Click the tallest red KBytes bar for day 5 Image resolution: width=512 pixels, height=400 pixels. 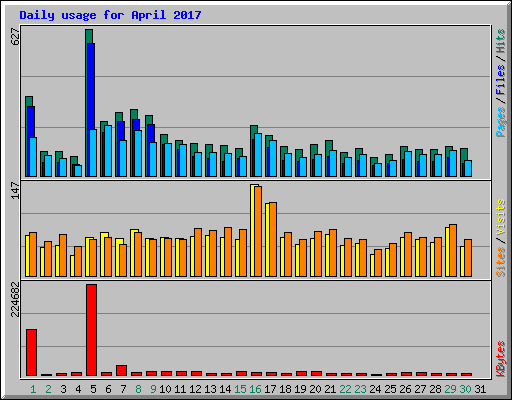91,330
